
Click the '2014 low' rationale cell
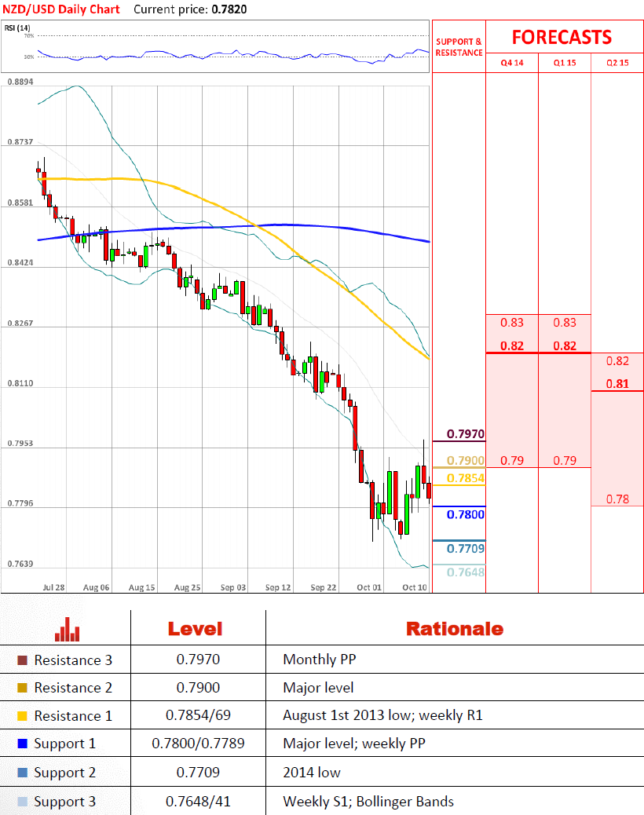(312, 773)
